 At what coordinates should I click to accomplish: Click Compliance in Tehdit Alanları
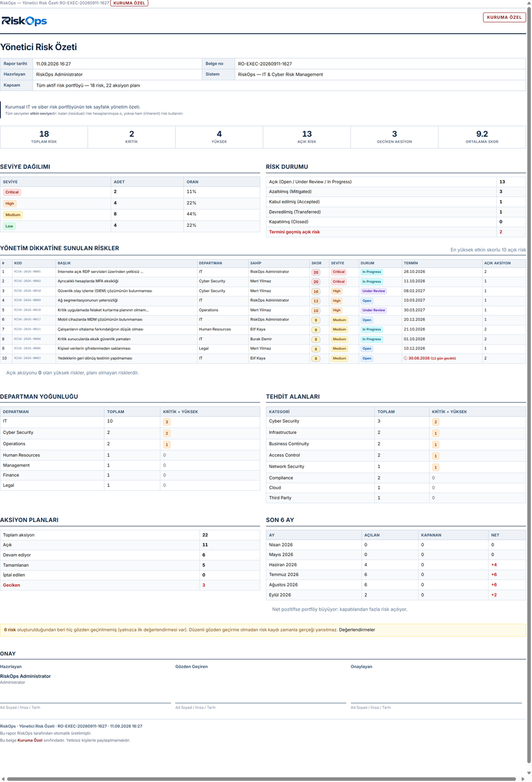281,478
